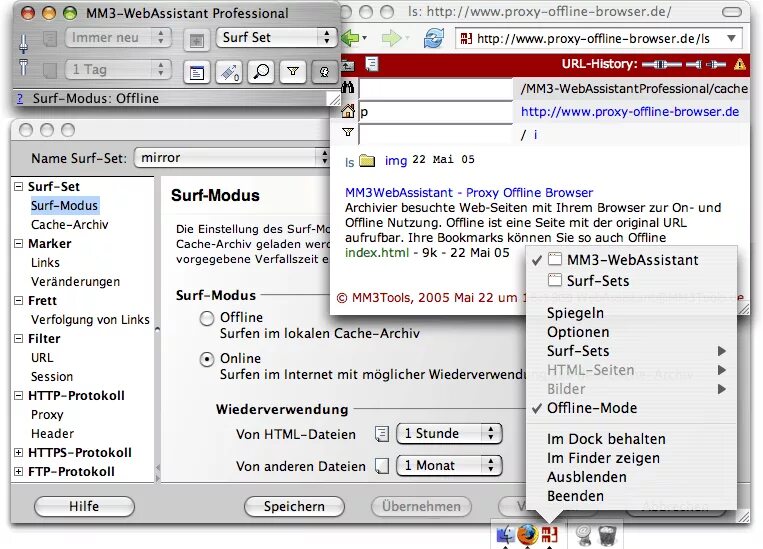The image size is (763, 549).
Task: Click the MM3 site icon in address bar
Action: coord(466,38)
